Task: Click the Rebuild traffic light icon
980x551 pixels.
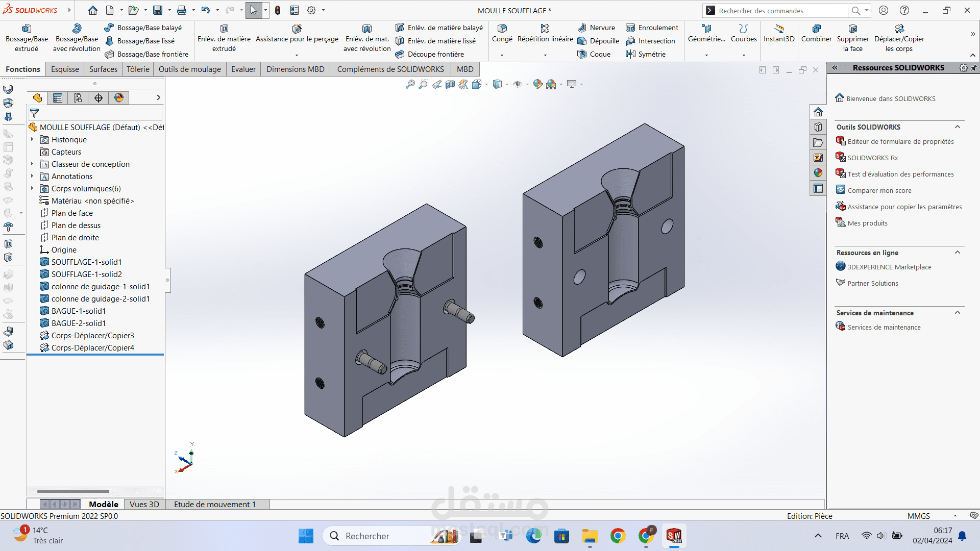Action: 278,10
